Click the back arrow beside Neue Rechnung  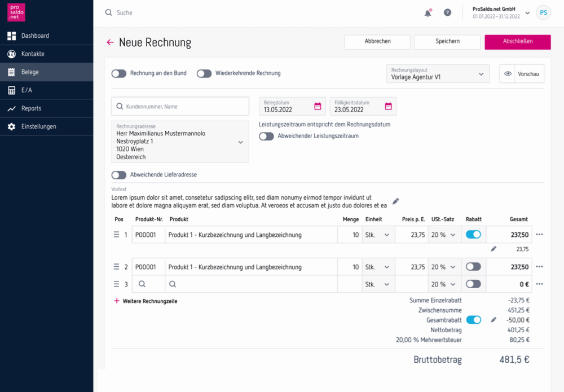(x=110, y=42)
